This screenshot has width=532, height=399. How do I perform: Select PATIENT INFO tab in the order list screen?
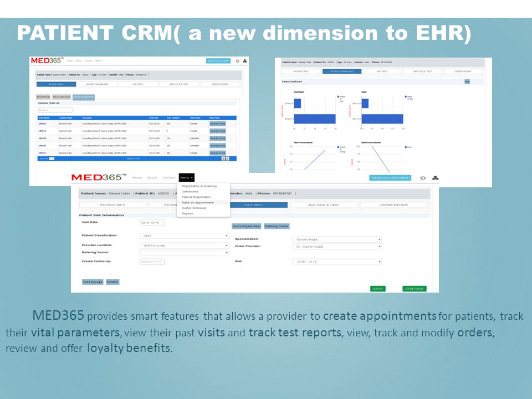pos(57,84)
